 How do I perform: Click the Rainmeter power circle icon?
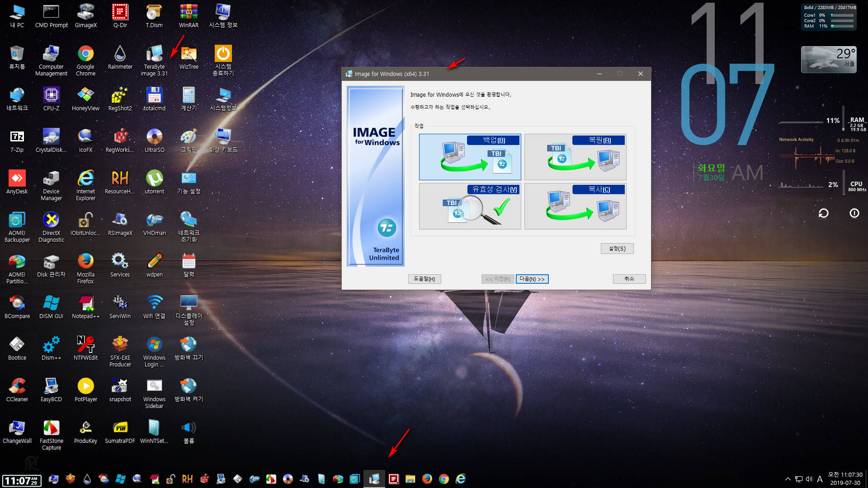pyautogui.click(x=854, y=213)
